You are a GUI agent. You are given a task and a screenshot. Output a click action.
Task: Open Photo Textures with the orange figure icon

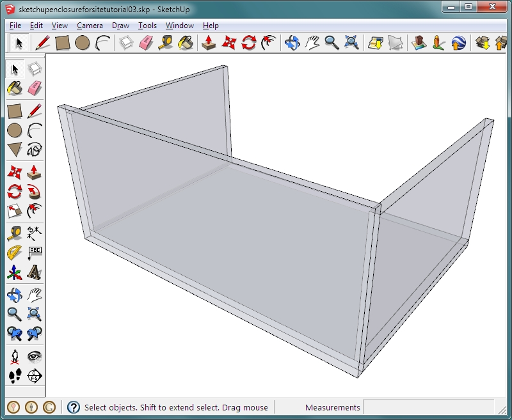[x=438, y=43]
